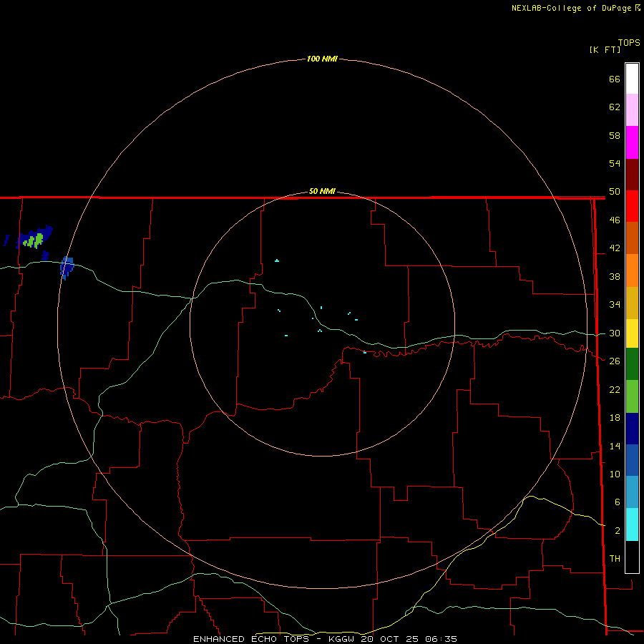Image resolution: width=644 pixels, height=644 pixels.
Task: Pick the dark orange legend swatch
Action: tap(632, 238)
